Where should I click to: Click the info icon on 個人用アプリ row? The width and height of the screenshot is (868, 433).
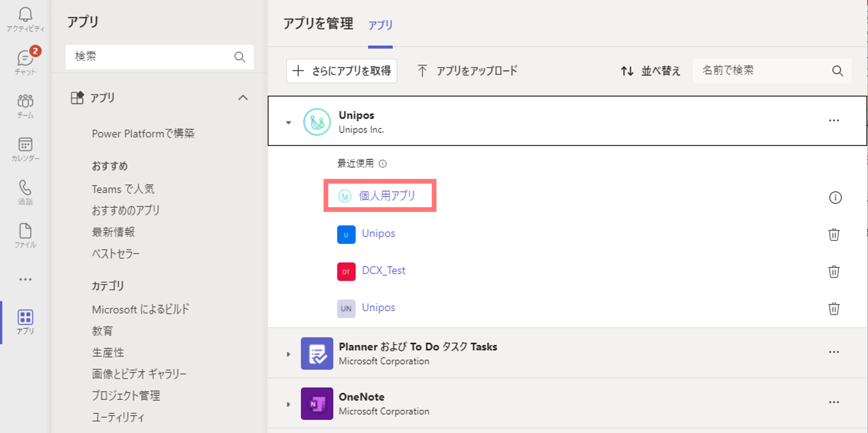[835, 198]
